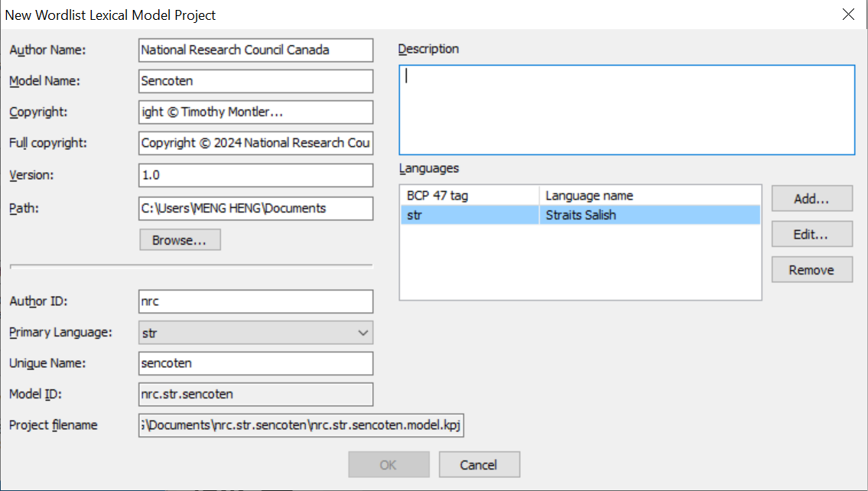Edit the Model Name field containing Sencoten

pos(255,81)
